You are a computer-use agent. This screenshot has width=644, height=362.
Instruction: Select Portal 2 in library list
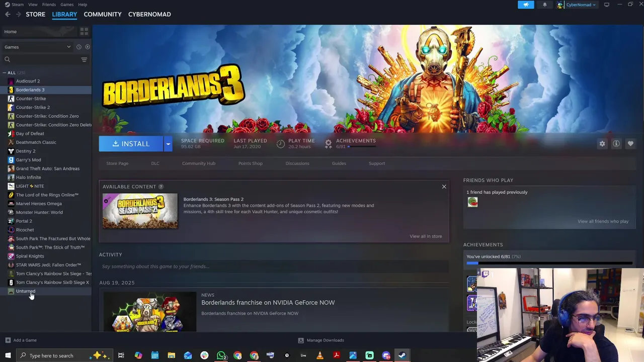point(24,221)
